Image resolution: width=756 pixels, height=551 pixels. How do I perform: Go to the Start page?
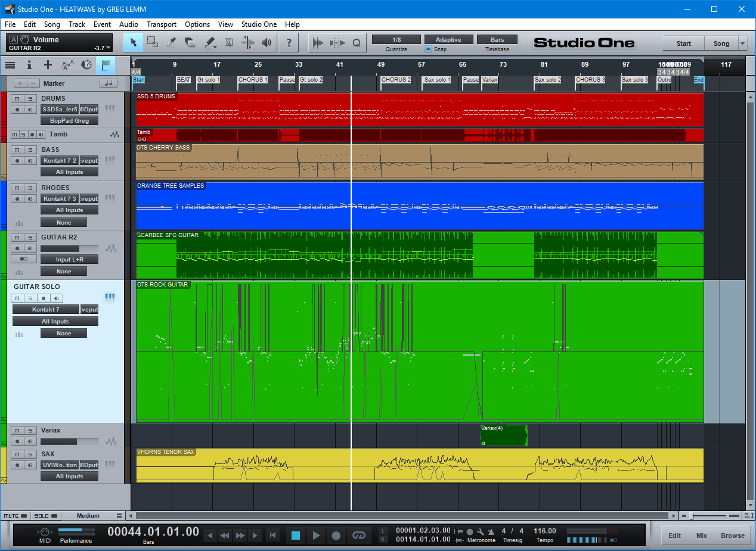[683, 43]
